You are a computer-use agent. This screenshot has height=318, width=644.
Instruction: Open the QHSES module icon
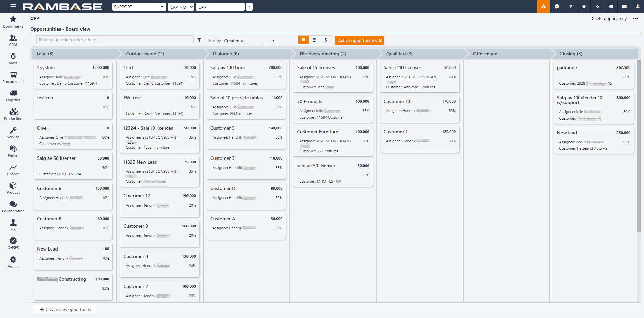(x=13, y=243)
